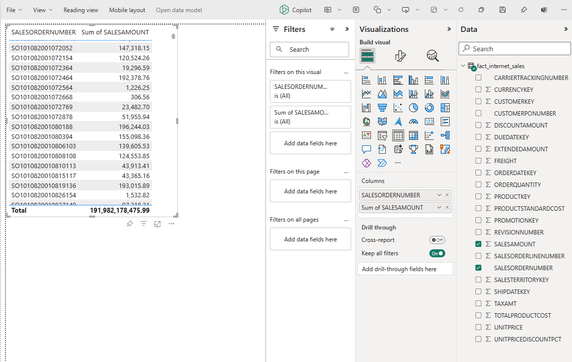
Task: Switch to Mobile layout
Action: 127,10
